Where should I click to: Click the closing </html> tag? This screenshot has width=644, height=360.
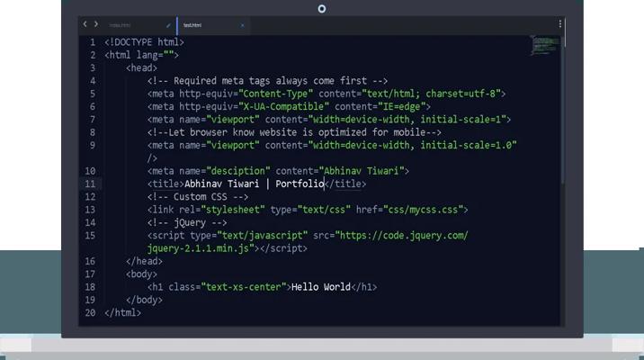click(123, 312)
